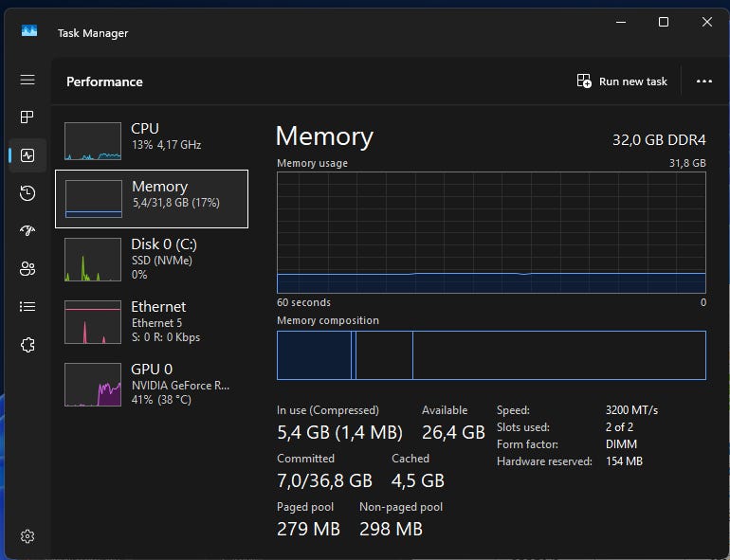Open the three-dot more options menu
Screen dimensions: 730x560
[703, 81]
